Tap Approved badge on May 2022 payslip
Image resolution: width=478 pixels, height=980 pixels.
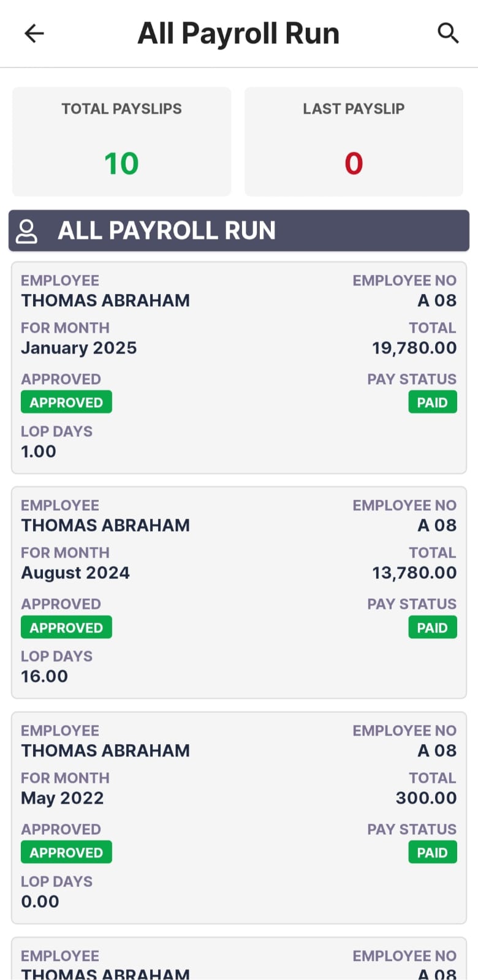point(66,853)
